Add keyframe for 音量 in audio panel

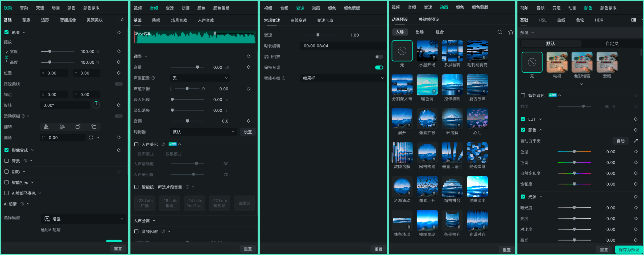249,67
